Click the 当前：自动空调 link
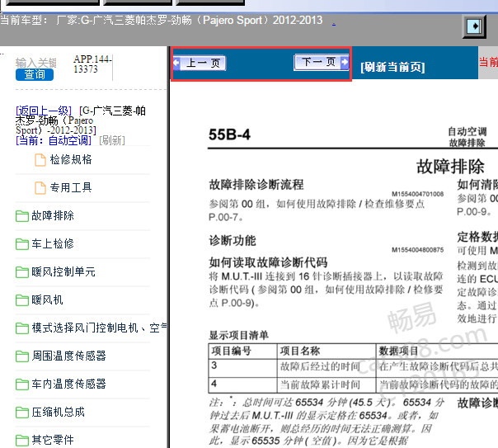Viewport: 498px width, 448px height. click(x=54, y=140)
